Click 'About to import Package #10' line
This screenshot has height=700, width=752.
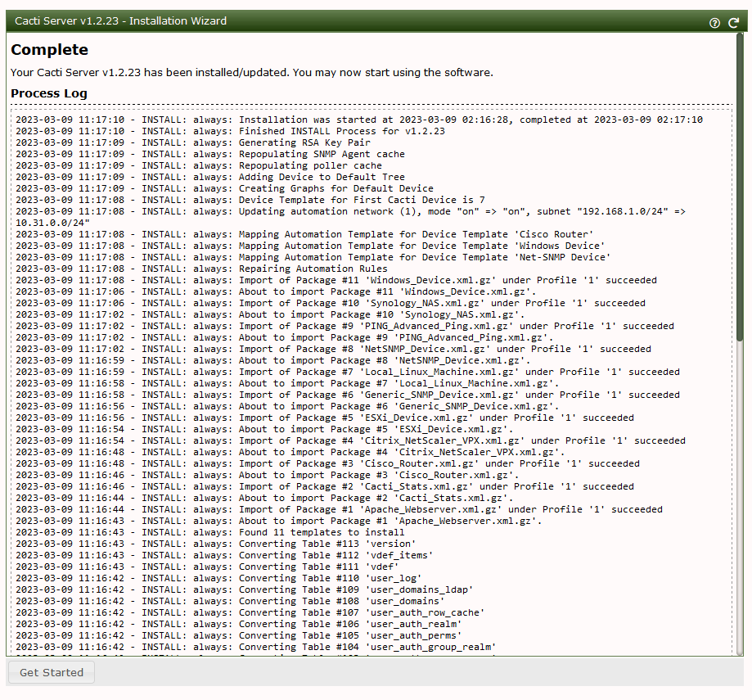(x=270, y=315)
